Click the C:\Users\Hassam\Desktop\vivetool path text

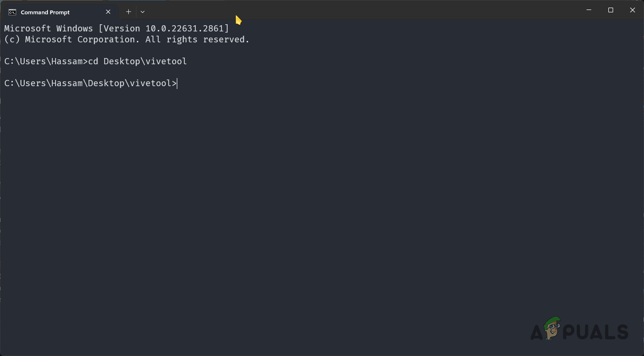click(x=88, y=84)
